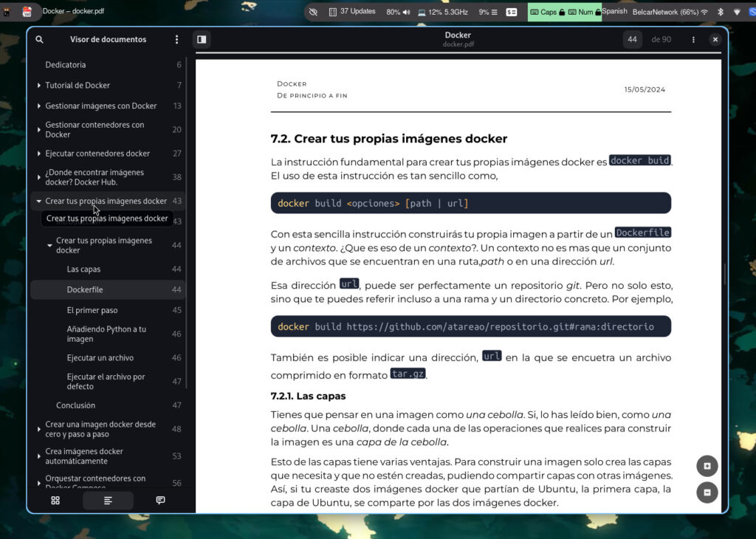Click the Bluetooth tray icon
Image resolution: width=756 pixels, height=539 pixels.
click(721, 12)
